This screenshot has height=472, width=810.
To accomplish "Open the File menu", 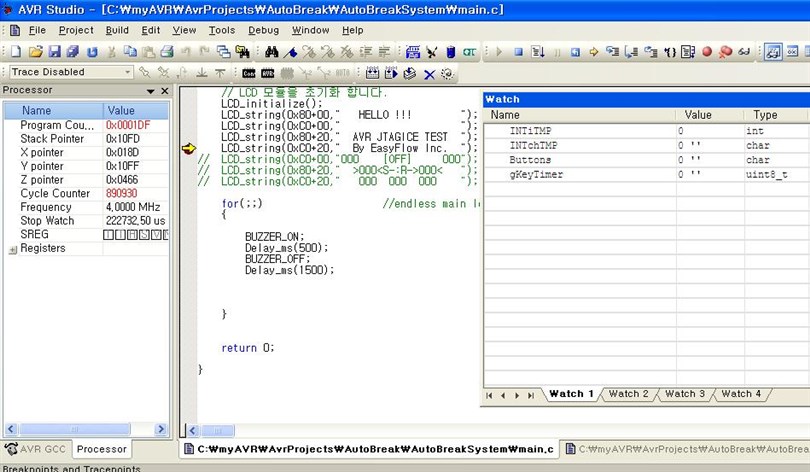I will 37,30.
